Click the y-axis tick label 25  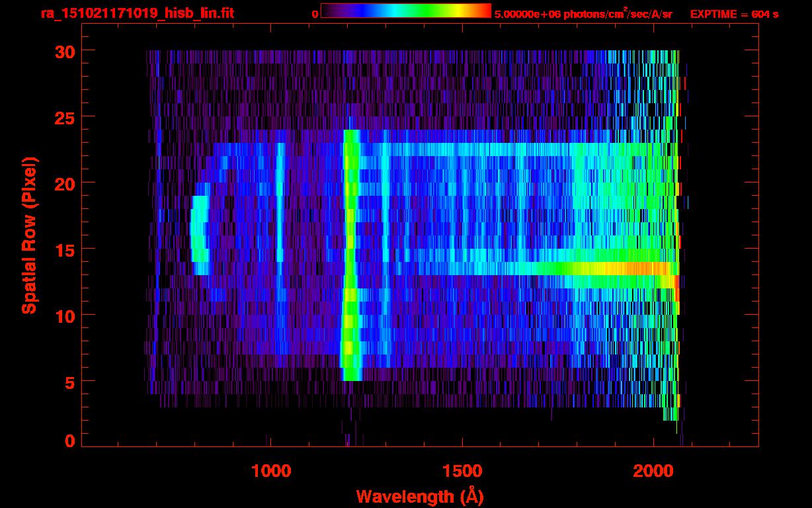[65, 117]
